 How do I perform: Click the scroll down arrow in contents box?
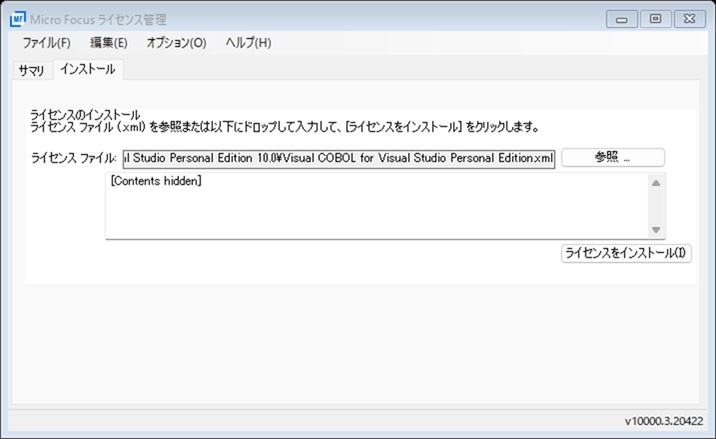[656, 230]
